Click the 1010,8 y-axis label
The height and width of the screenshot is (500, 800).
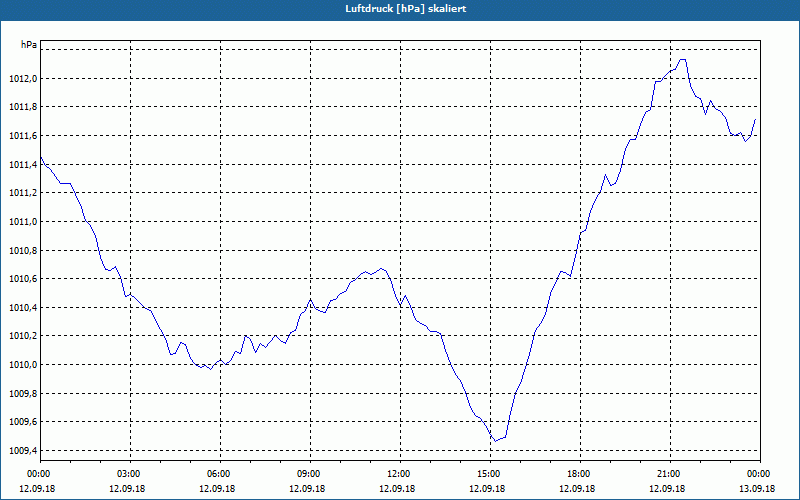(22, 251)
